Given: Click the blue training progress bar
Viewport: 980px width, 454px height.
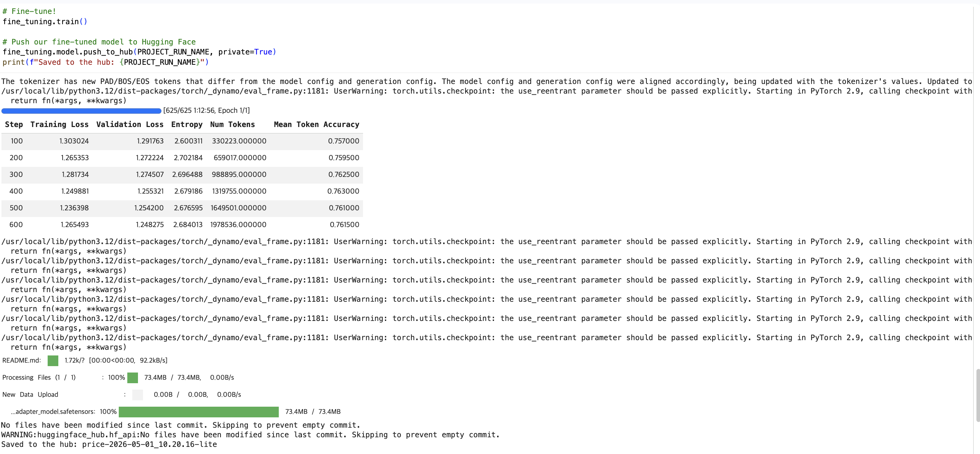Looking at the screenshot, I should [x=81, y=111].
